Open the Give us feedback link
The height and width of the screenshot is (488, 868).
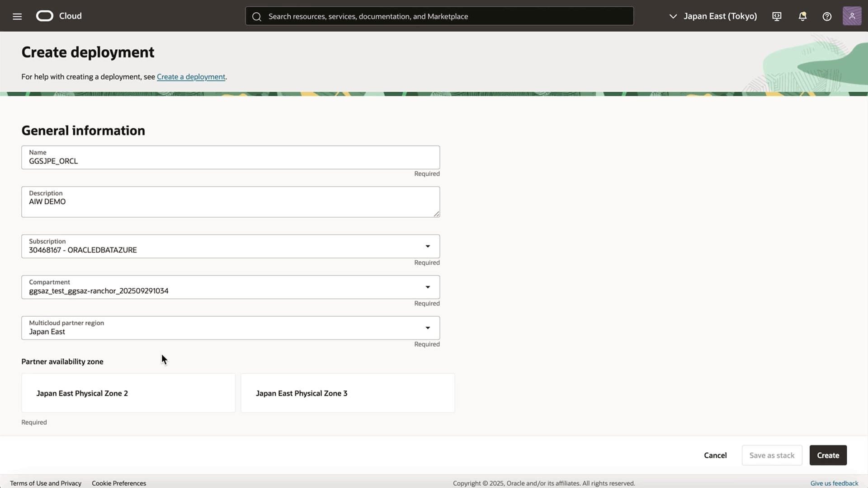coord(834,483)
